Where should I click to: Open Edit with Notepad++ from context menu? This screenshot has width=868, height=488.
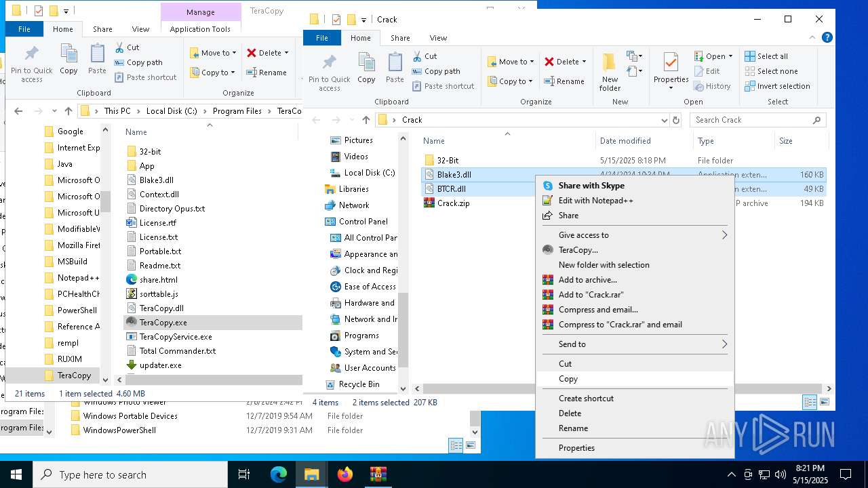tap(595, 201)
